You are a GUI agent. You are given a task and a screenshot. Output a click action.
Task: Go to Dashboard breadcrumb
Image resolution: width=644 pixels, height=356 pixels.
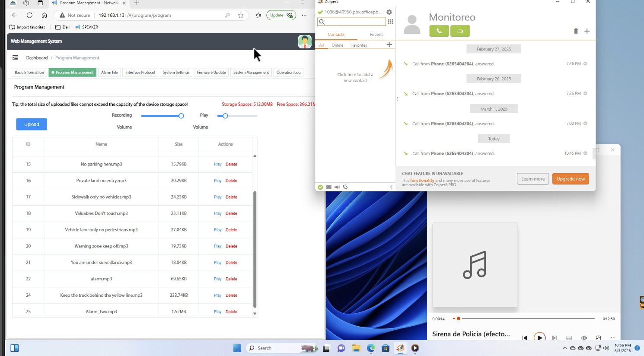point(37,58)
